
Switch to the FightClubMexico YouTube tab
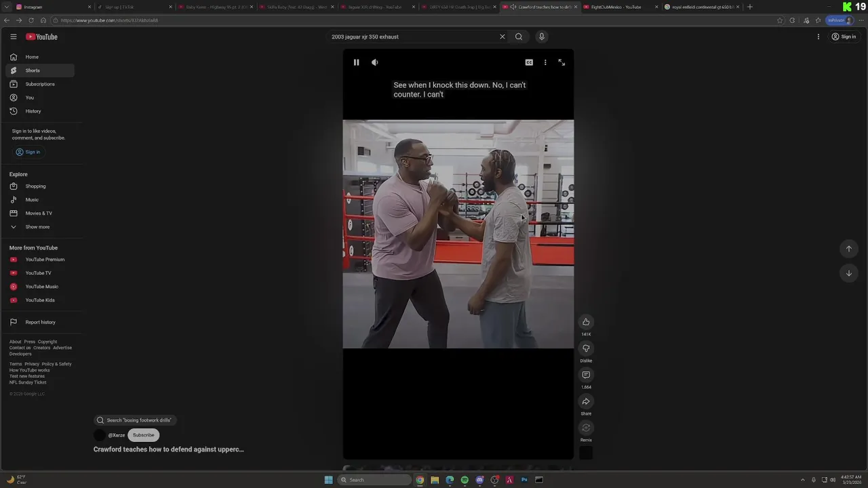click(620, 7)
